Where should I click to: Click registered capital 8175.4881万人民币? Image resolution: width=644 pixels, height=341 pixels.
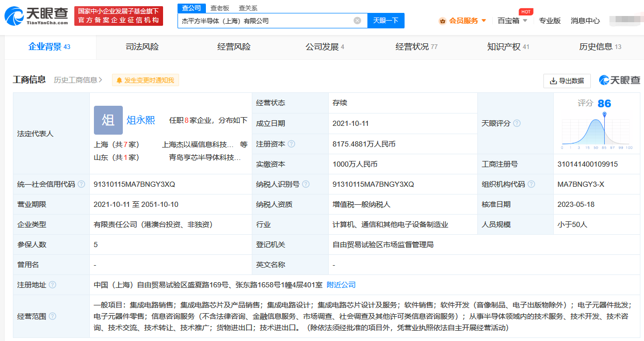click(364, 144)
